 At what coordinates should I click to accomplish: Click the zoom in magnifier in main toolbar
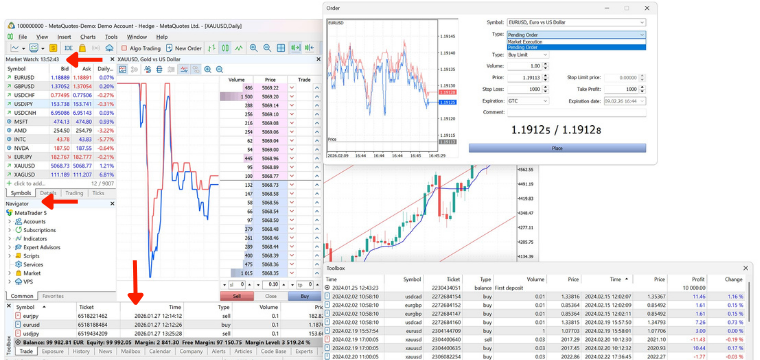pyautogui.click(x=253, y=48)
